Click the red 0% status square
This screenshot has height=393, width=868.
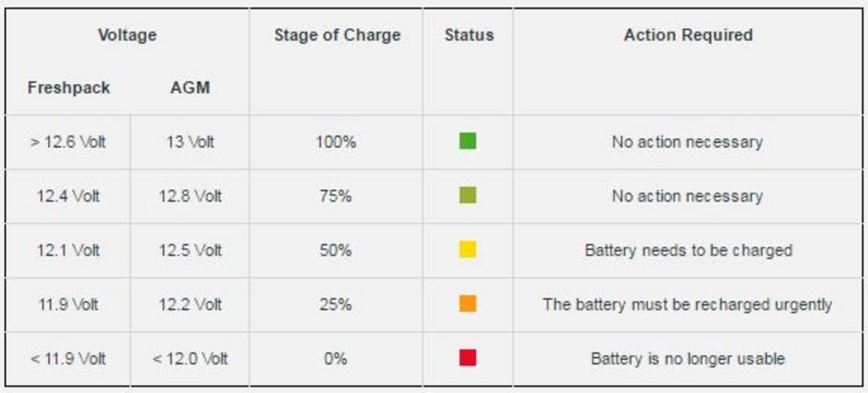467,358
